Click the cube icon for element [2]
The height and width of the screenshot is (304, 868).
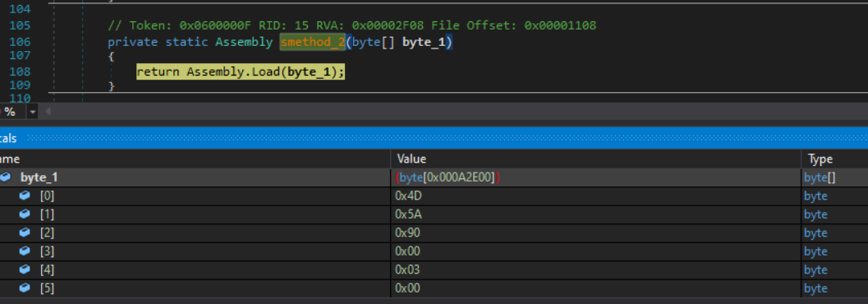point(25,233)
